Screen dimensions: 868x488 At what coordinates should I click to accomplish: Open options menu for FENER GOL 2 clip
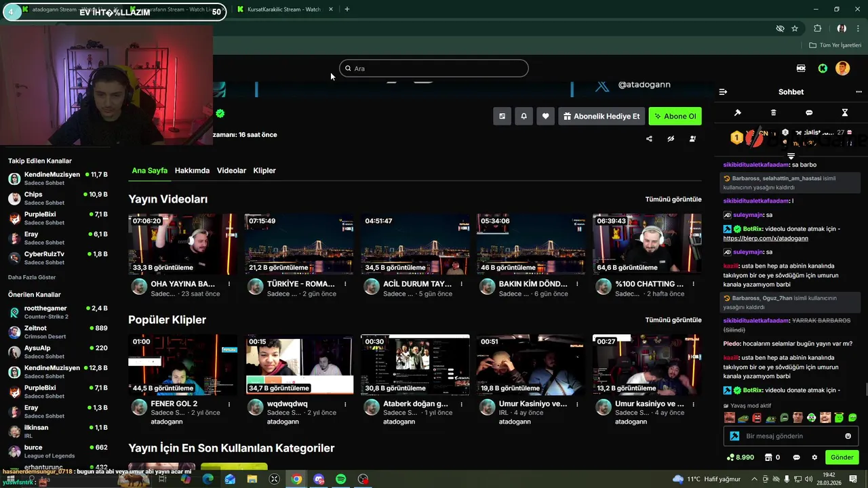click(x=229, y=404)
